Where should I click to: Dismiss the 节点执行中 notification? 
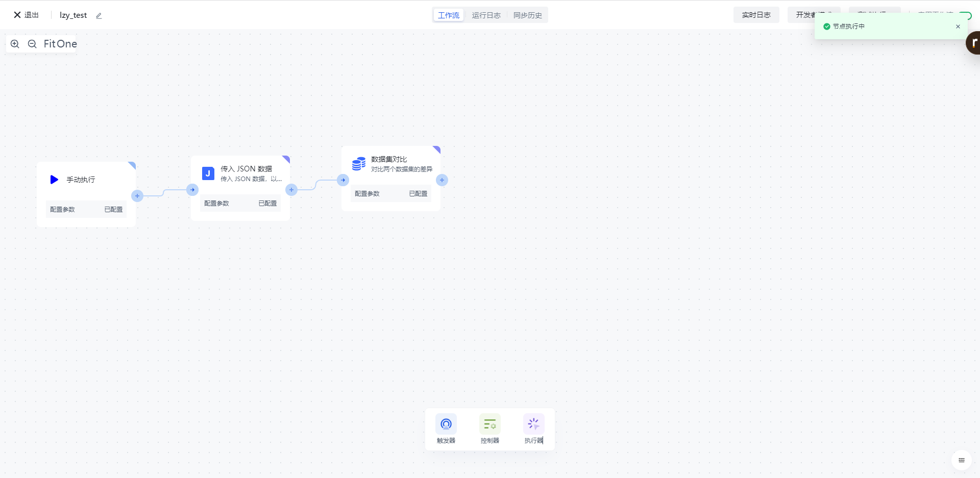[958, 27]
